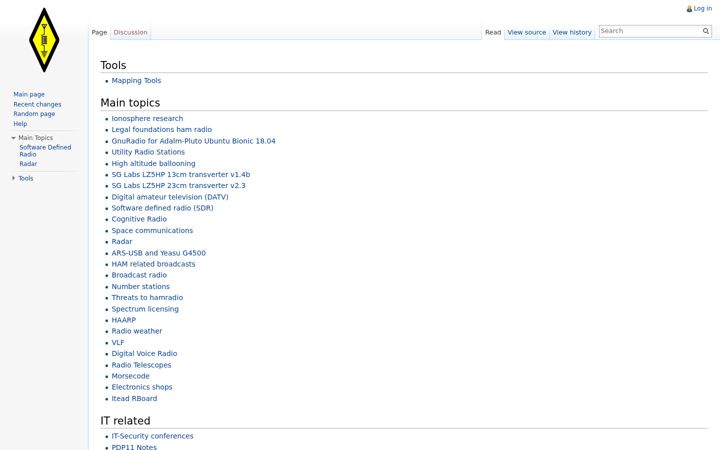Open Random page in sidebar
Image resolution: width=720 pixels, height=450 pixels.
click(34, 114)
